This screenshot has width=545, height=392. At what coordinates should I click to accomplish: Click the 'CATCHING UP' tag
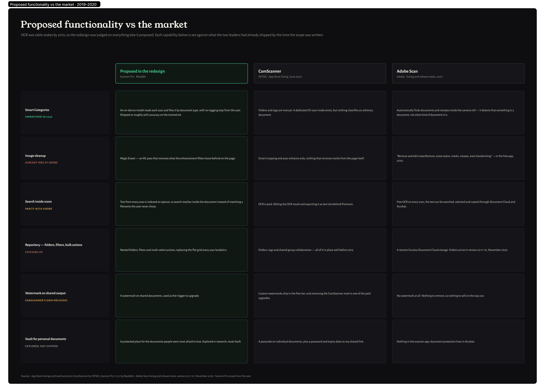point(34,252)
